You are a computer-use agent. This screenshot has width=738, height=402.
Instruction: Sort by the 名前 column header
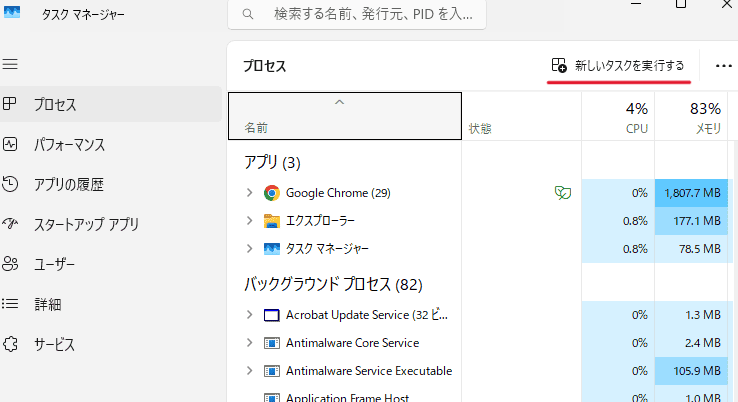[x=345, y=116]
